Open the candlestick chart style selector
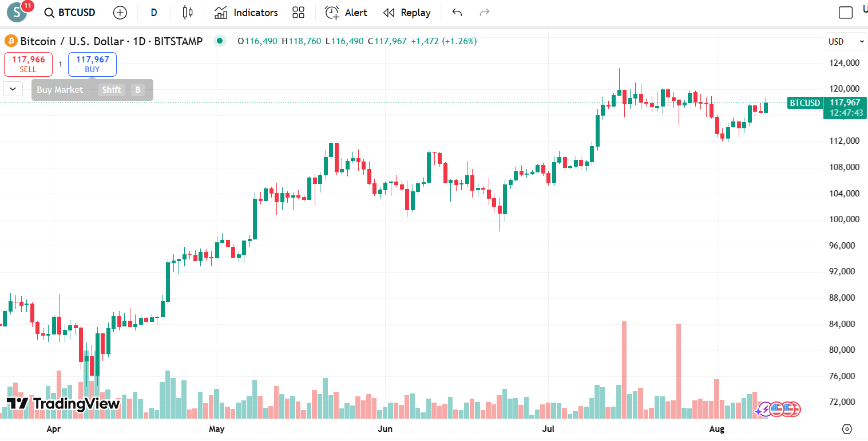 [x=188, y=13]
